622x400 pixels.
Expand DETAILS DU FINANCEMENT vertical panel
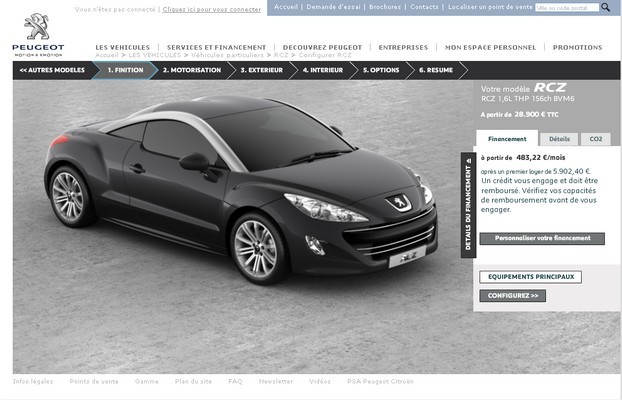click(468, 205)
